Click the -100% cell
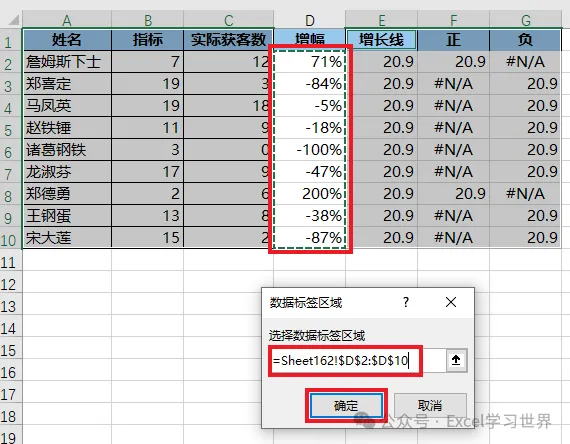Screen dimensions: 570x444 point(309,150)
